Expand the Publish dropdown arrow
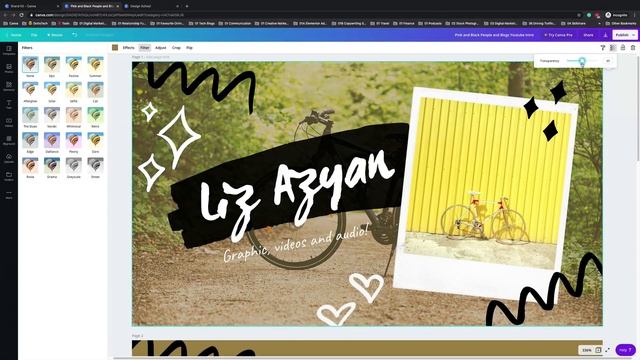 click(x=633, y=35)
